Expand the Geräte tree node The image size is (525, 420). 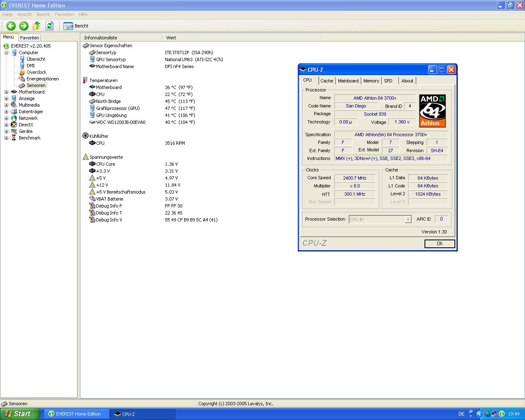6,131
